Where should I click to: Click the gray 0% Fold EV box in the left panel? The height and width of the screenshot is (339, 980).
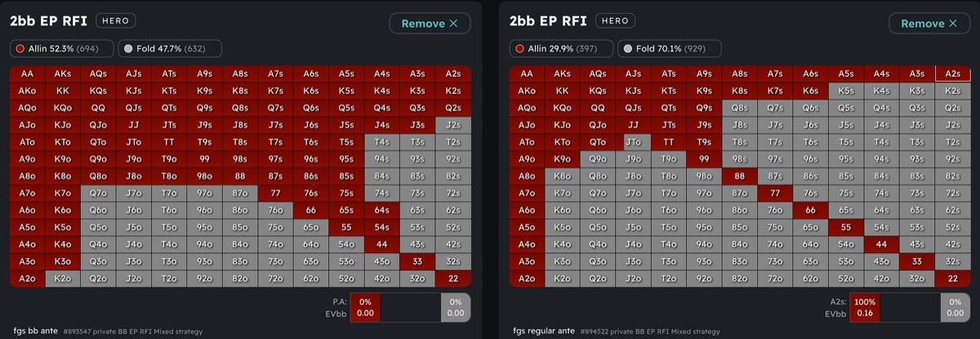click(x=456, y=307)
